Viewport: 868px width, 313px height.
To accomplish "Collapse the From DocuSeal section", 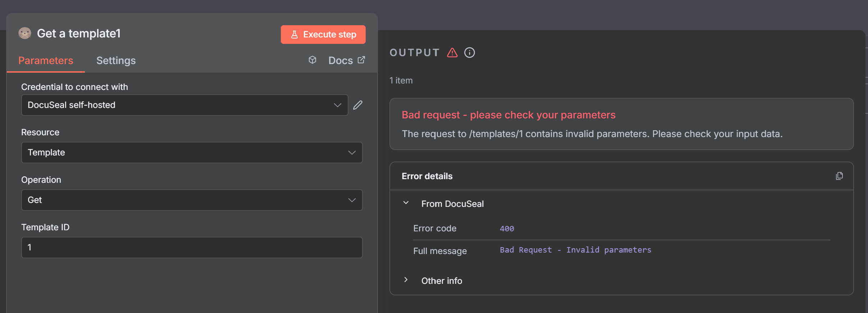I will click(x=406, y=203).
